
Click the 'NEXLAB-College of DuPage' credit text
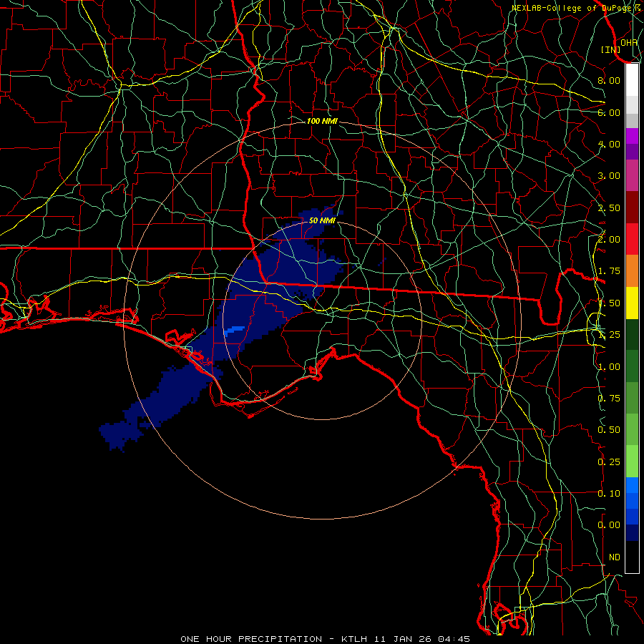click(x=572, y=8)
